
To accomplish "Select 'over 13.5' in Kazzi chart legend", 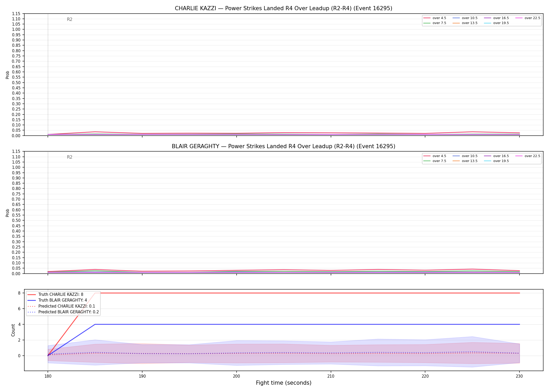I will point(465,23).
